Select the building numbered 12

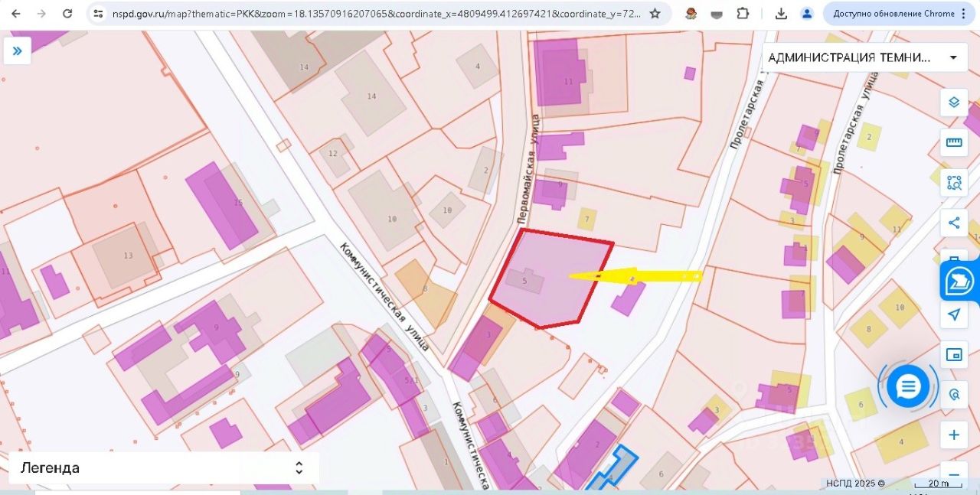(x=335, y=154)
